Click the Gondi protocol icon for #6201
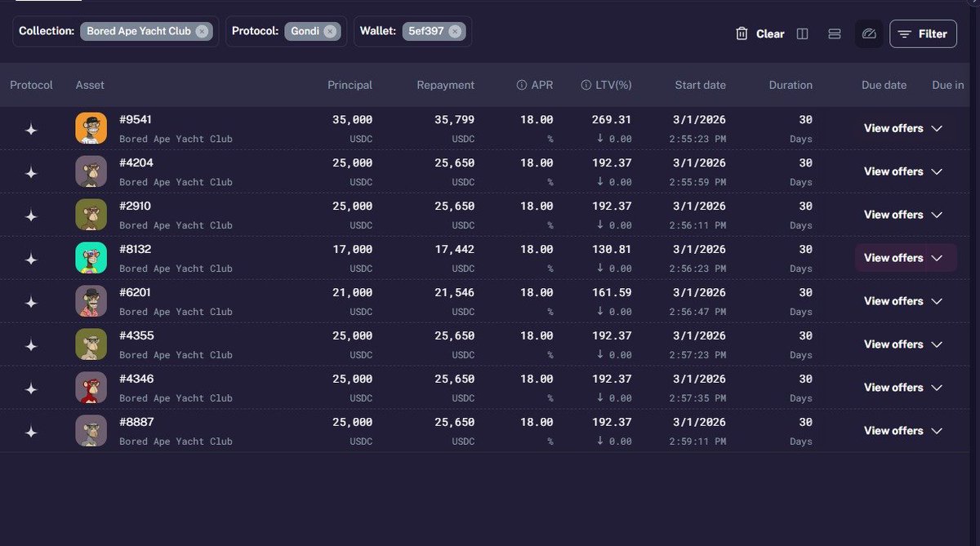 click(x=31, y=302)
